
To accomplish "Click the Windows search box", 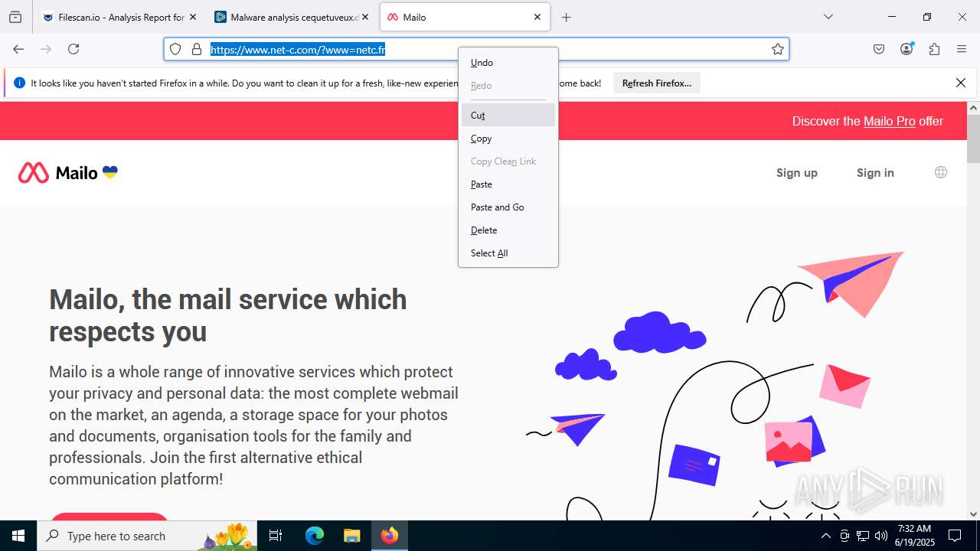I will coord(147,536).
